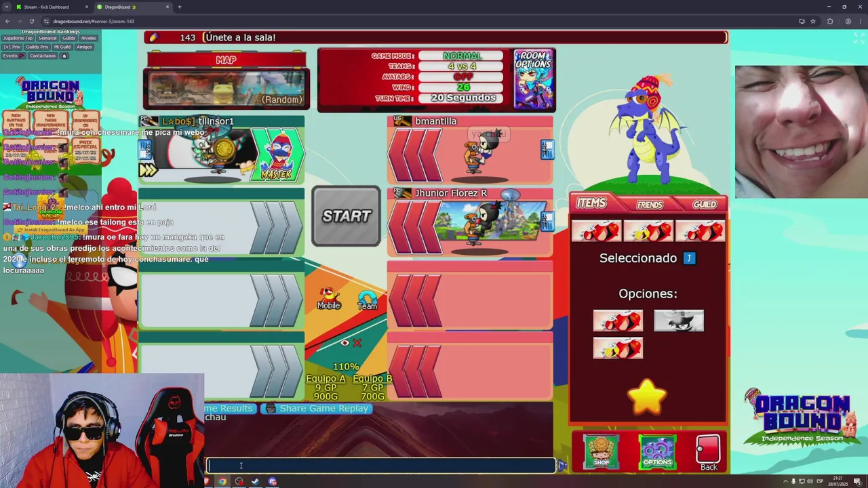This screenshot has width=868, height=488.
Task: Click the third selected item slot
Action: click(x=701, y=231)
